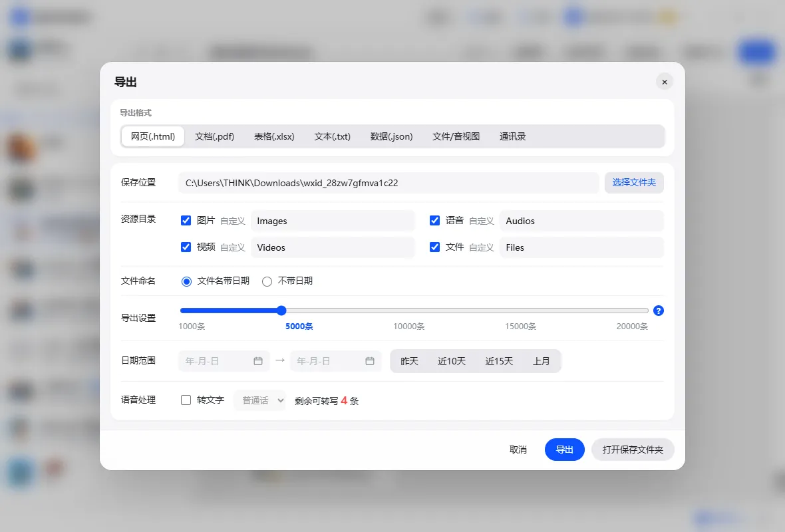Click the 自定义 label beside 文件
Screen dimensions: 785x532
pos(482,247)
